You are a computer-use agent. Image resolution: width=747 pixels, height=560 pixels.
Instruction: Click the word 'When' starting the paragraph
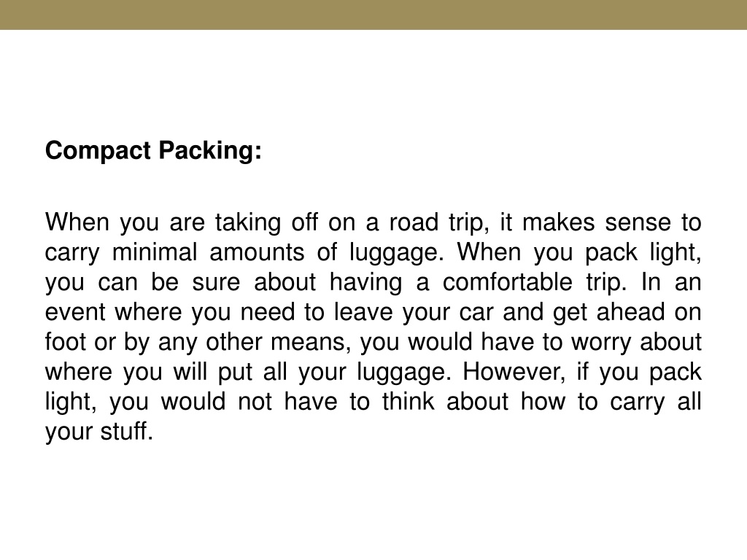[77, 222]
